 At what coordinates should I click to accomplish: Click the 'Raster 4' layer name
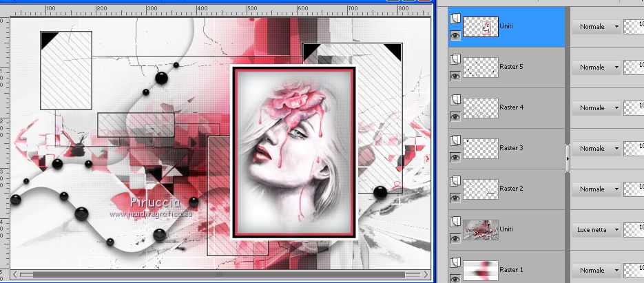pyautogui.click(x=511, y=107)
